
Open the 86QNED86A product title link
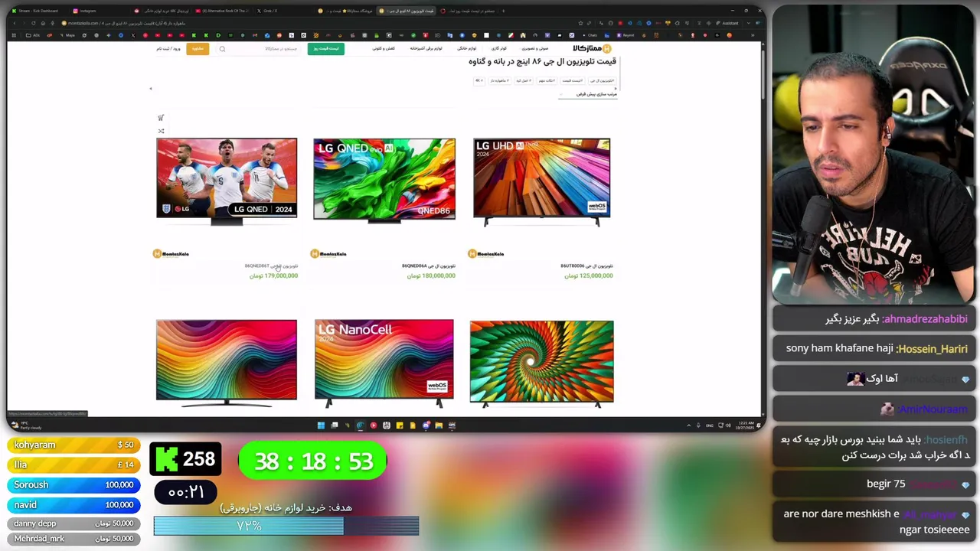coord(429,266)
